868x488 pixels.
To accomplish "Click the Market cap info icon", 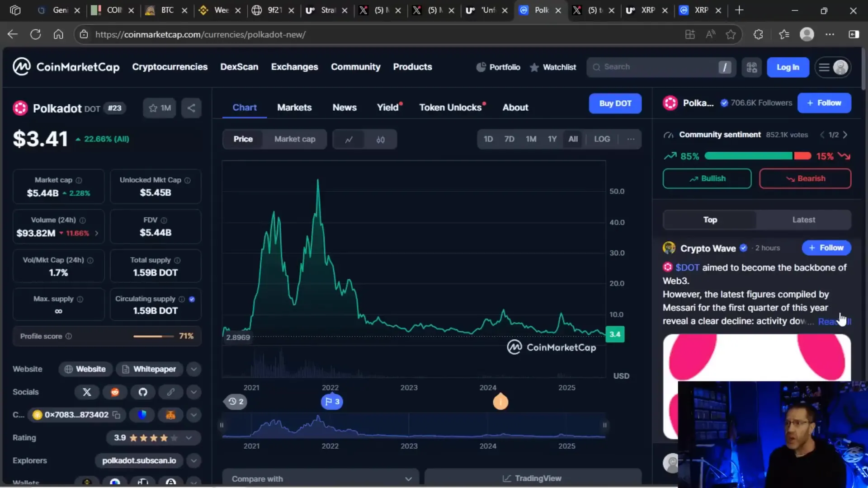I will [x=79, y=180].
